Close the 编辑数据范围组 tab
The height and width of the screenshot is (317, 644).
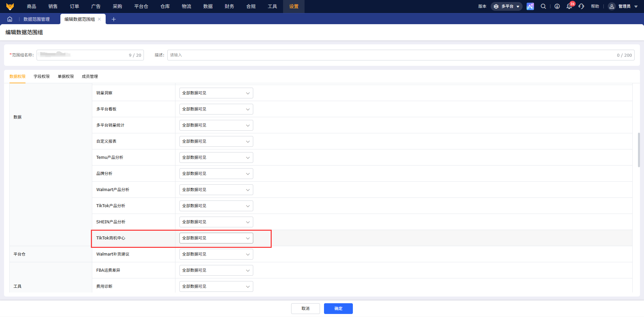(x=99, y=19)
